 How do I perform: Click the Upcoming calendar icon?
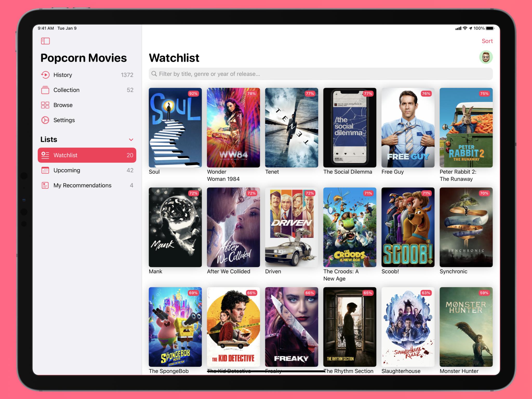pyautogui.click(x=45, y=170)
